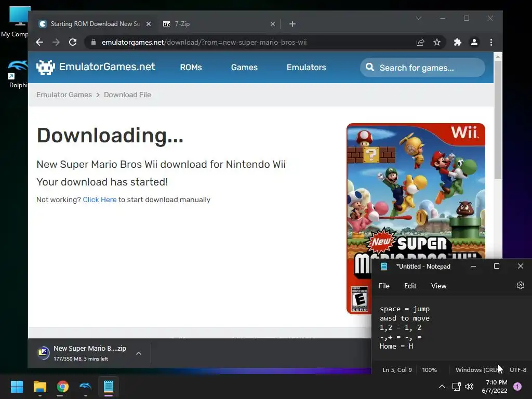
Task: Expand download item options chevron
Action: (x=138, y=353)
